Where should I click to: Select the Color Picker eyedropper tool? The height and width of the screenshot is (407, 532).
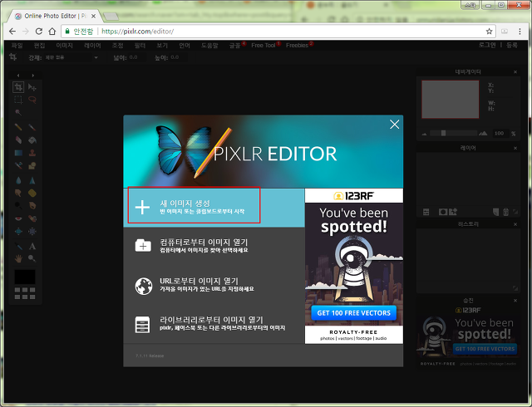(18, 246)
